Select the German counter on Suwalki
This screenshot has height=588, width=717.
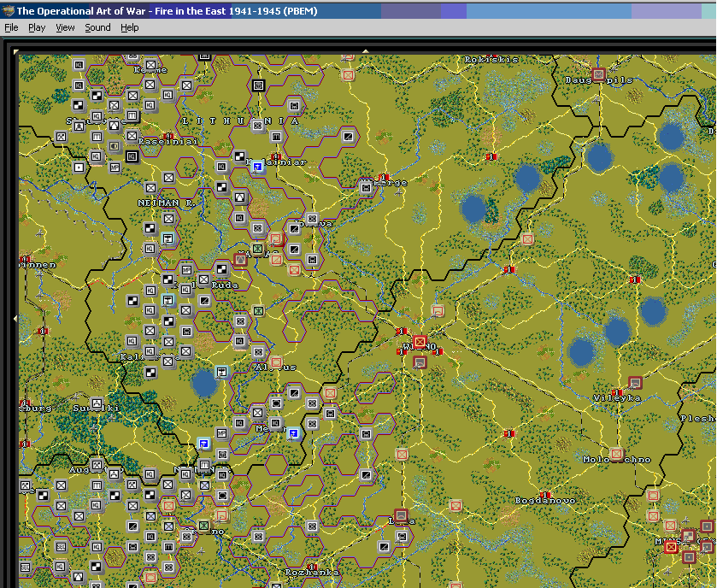[97, 403]
